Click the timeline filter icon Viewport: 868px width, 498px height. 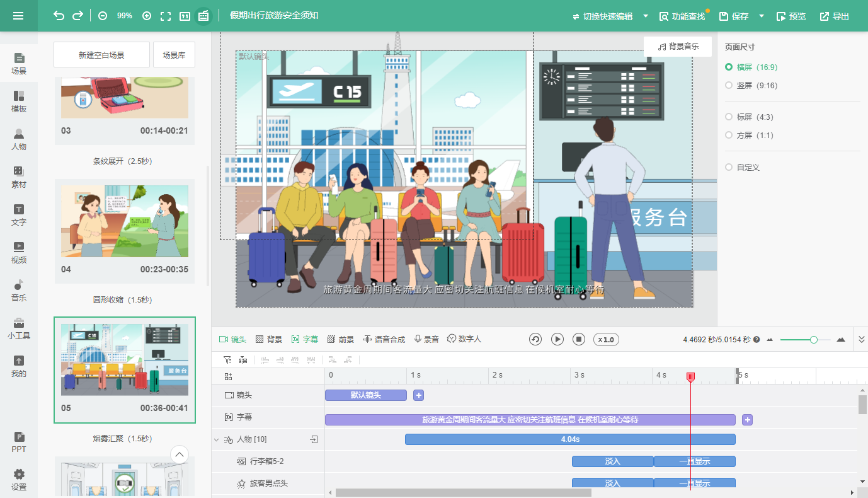[228, 360]
